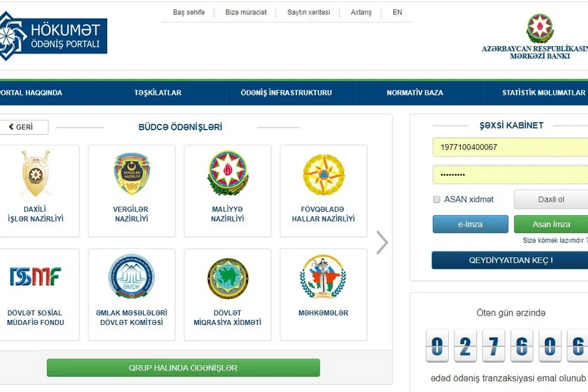Open Portal Haqqında menu

point(31,93)
